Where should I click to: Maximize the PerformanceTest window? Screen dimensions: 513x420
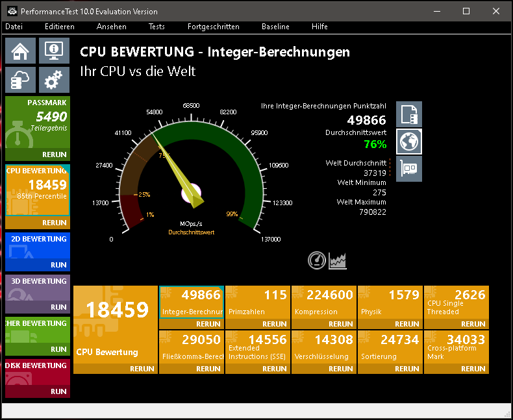pyautogui.click(x=466, y=12)
